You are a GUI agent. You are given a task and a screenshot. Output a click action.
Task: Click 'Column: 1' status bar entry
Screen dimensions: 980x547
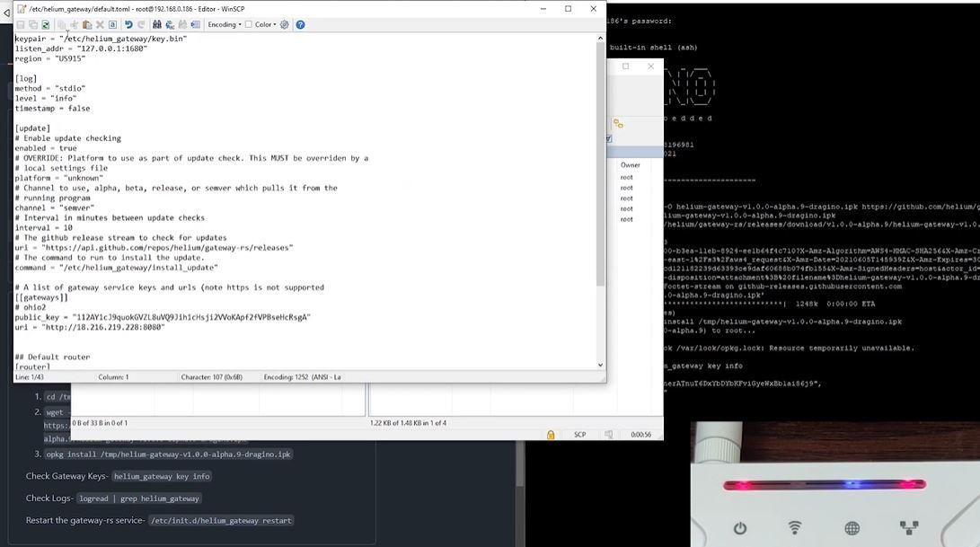(113, 377)
